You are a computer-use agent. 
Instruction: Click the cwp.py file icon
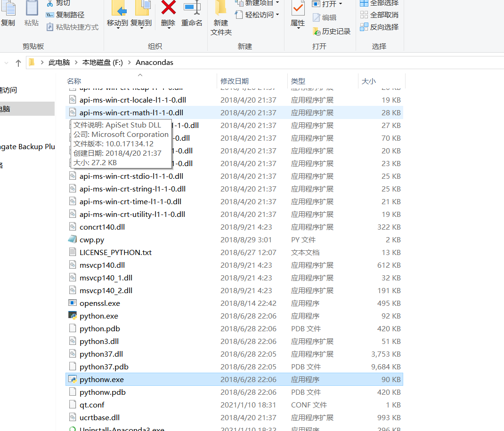pyautogui.click(x=73, y=239)
